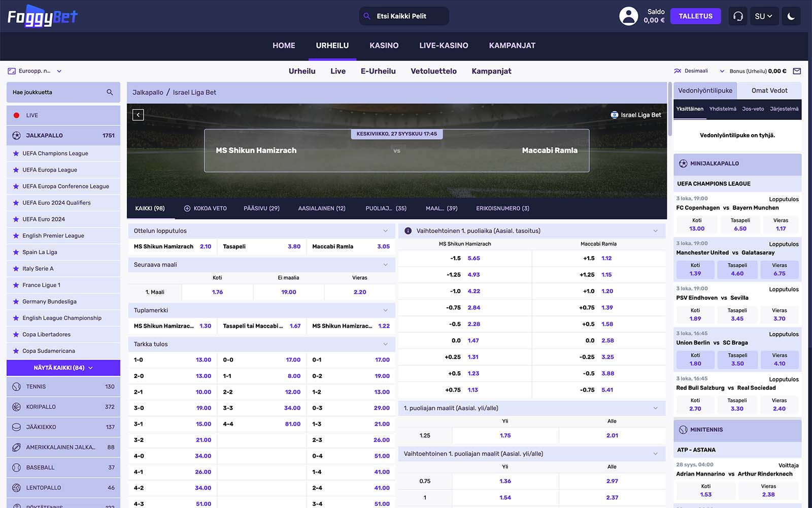Screen dimensions: 812x508
Task: Click the Etsi Kaikki Pelit search field
Action: 404,16
